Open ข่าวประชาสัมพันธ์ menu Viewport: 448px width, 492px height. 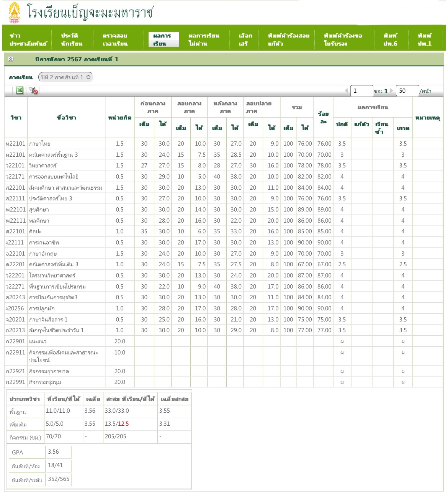(x=28, y=39)
